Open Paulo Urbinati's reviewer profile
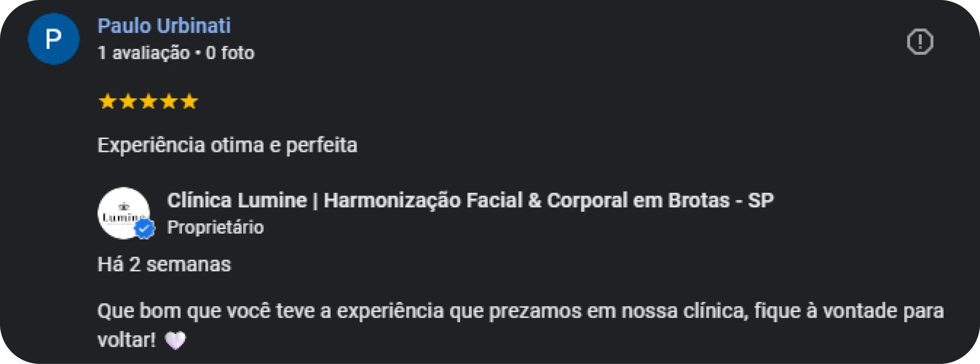 [x=164, y=26]
